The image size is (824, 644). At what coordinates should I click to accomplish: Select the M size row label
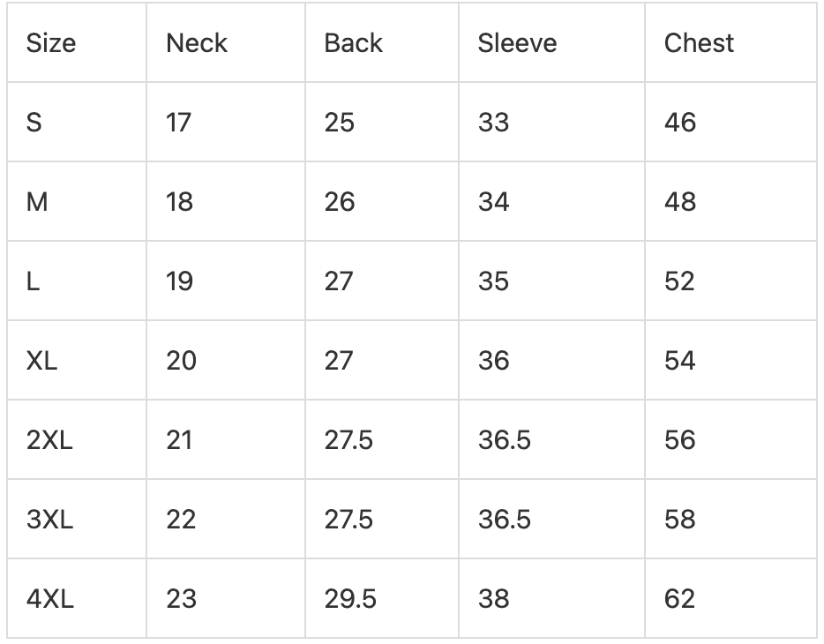tap(37, 202)
